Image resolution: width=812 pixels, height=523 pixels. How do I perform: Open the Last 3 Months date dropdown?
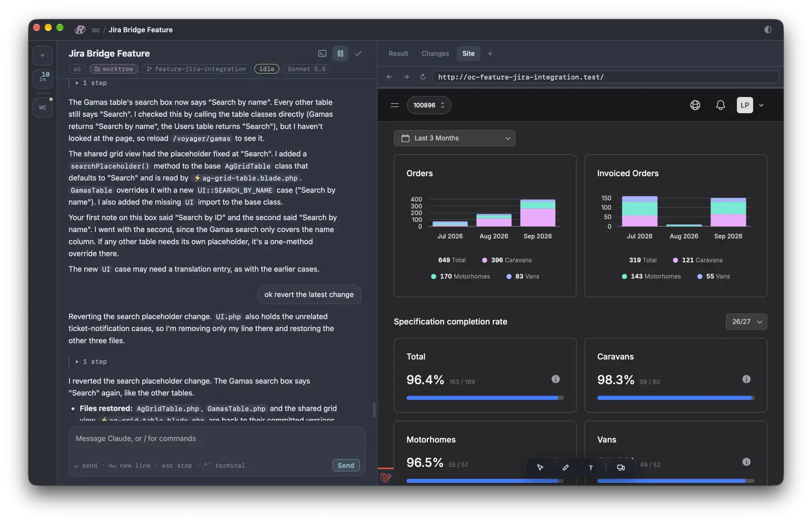click(x=455, y=138)
